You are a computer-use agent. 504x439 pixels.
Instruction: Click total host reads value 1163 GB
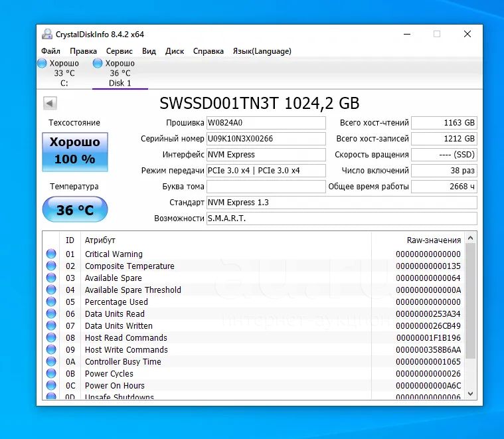[444, 123]
